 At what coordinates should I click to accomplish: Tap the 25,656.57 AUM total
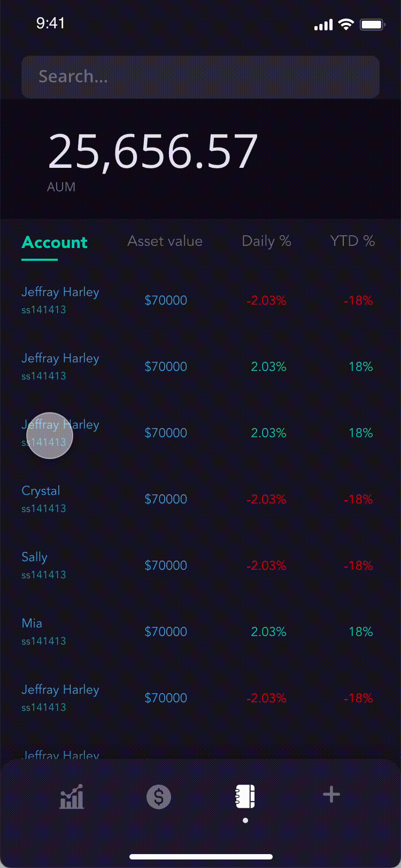[x=153, y=152]
